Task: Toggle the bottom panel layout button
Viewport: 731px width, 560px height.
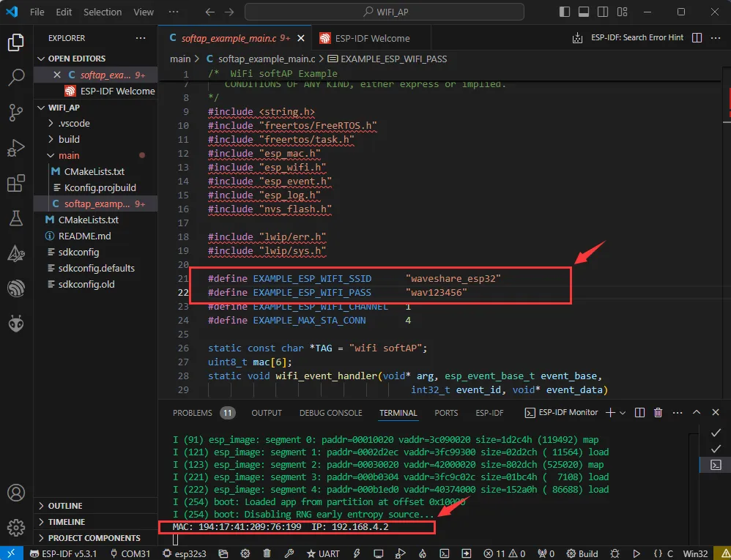Action: tap(584, 12)
